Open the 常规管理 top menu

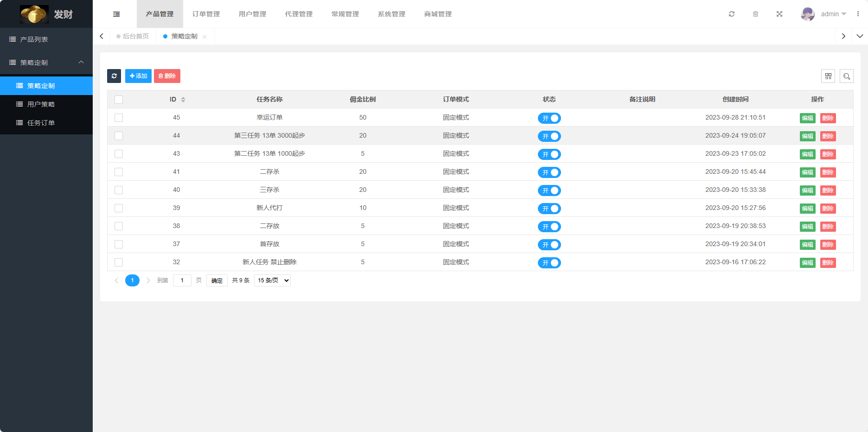(345, 14)
